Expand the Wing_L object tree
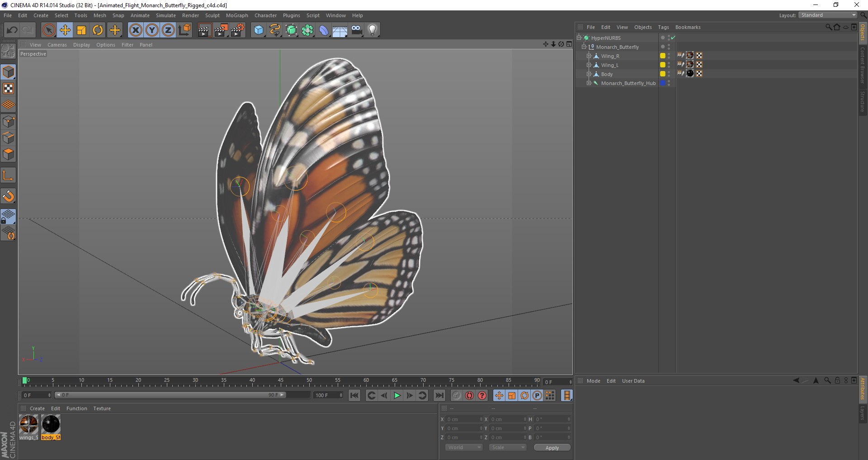868x460 pixels. (589, 65)
